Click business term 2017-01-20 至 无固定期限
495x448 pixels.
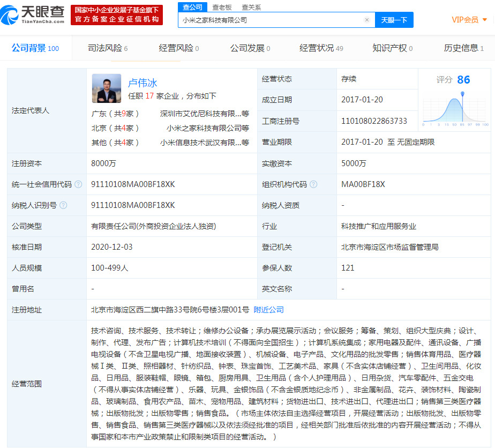[388, 142]
